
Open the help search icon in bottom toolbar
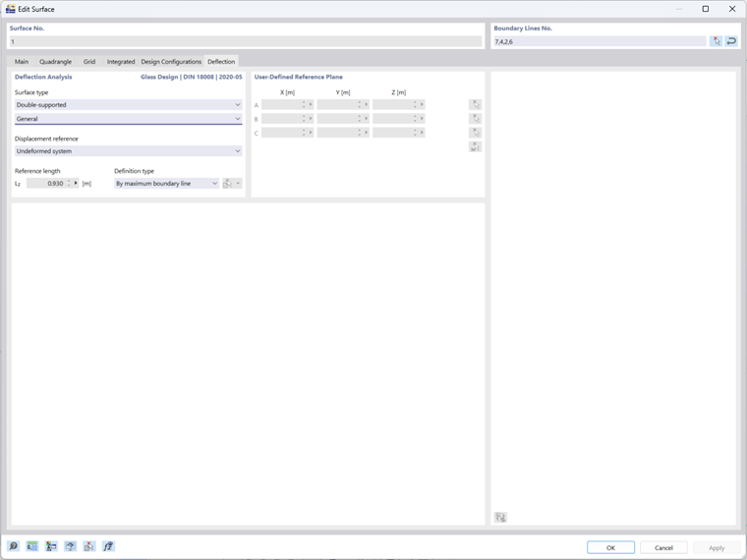(13, 546)
